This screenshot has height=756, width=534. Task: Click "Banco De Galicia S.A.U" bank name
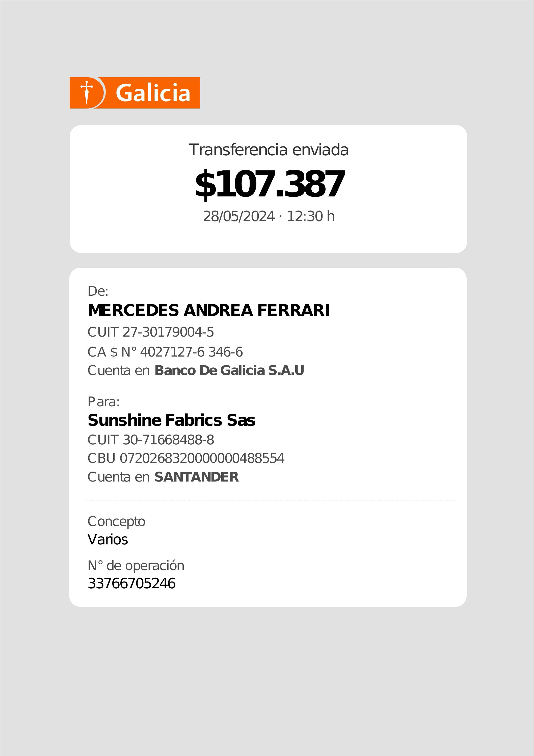[x=229, y=370]
